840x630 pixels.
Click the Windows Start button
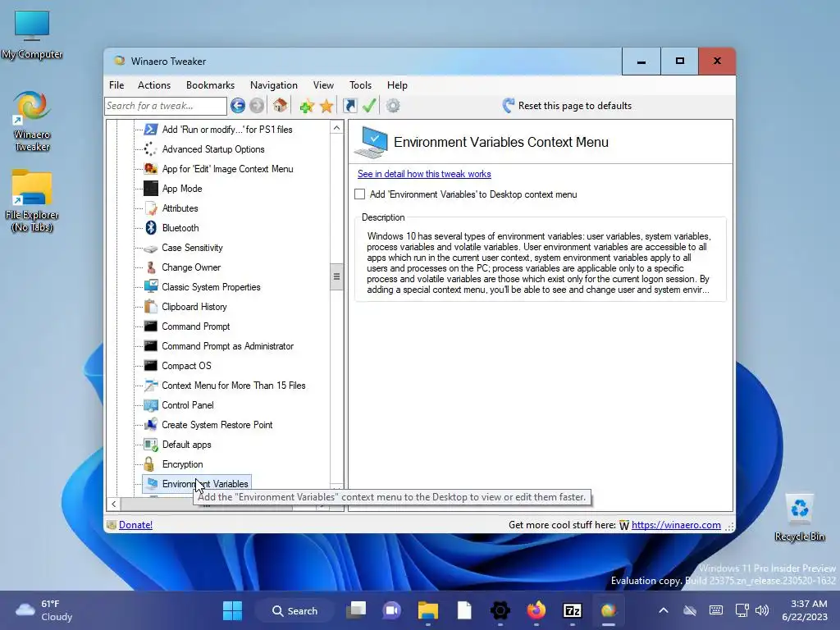232,610
